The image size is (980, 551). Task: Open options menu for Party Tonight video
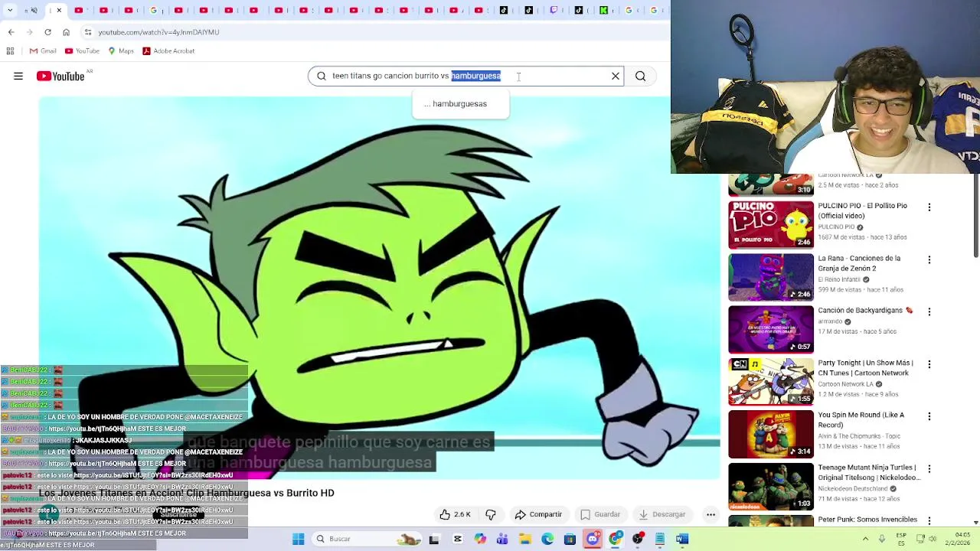929,364
